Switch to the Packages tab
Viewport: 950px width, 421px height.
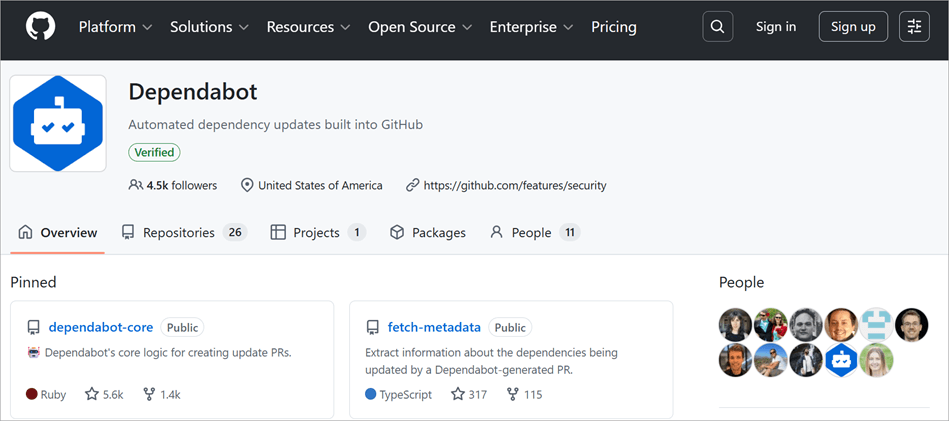coord(428,233)
